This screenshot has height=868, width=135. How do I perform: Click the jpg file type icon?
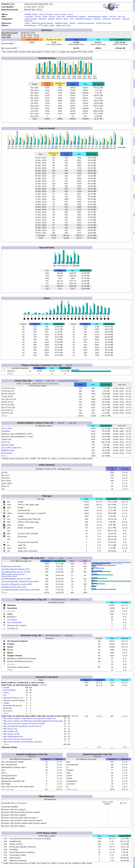coord(4,502)
